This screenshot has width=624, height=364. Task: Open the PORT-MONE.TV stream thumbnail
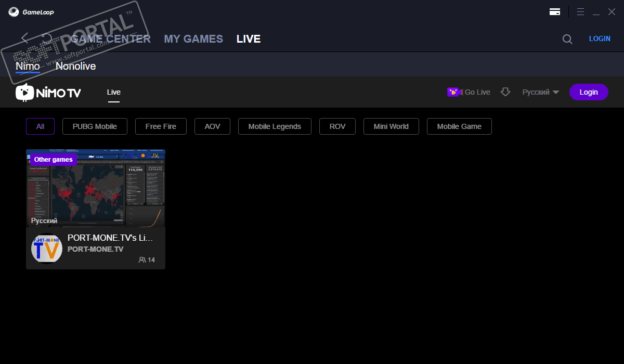pyautogui.click(x=96, y=188)
